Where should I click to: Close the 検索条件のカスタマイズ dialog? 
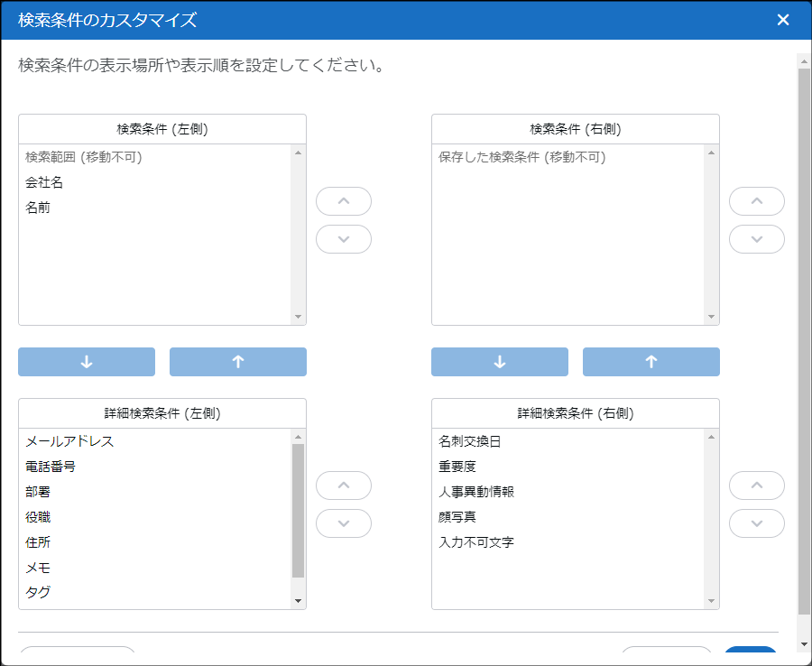click(x=783, y=20)
